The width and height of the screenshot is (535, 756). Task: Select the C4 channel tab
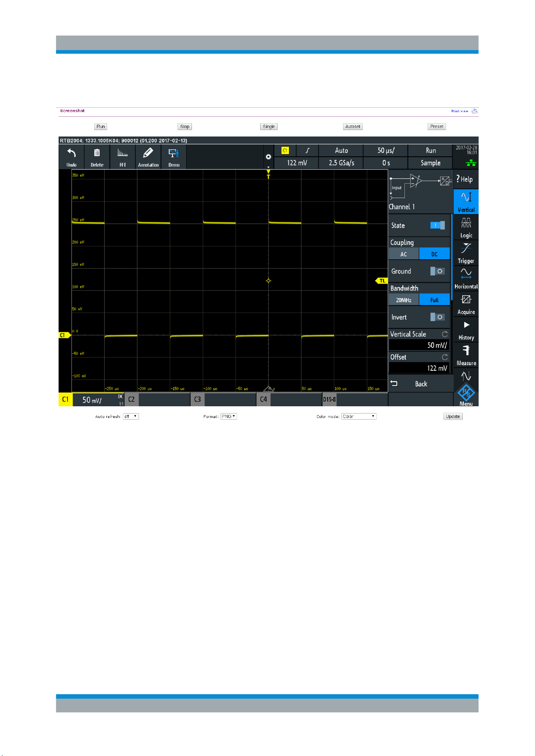coord(289,399)
